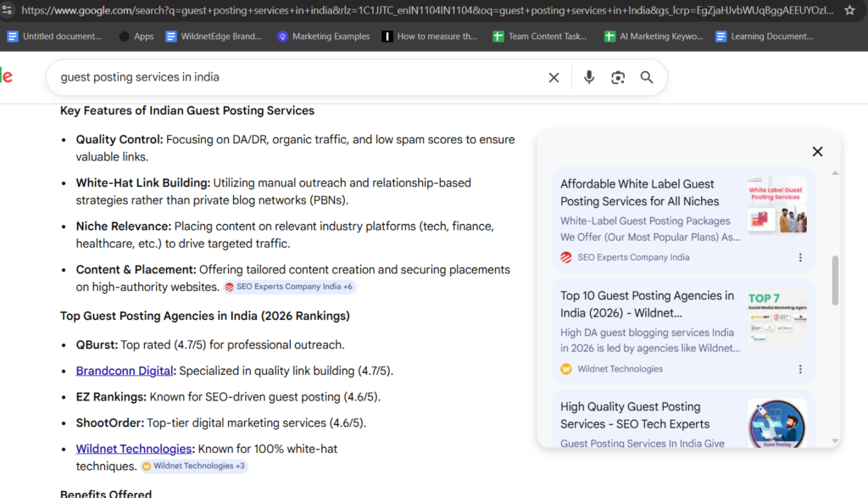Open SEO Tech Experts rocket thumbnail
The image size is (868, 498).
777,423
